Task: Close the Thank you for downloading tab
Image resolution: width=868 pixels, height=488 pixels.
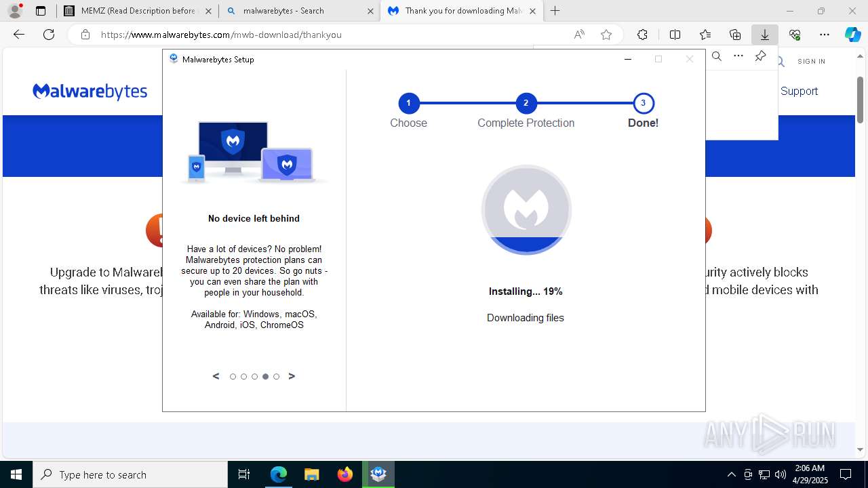Action: (x=532, y=11)
